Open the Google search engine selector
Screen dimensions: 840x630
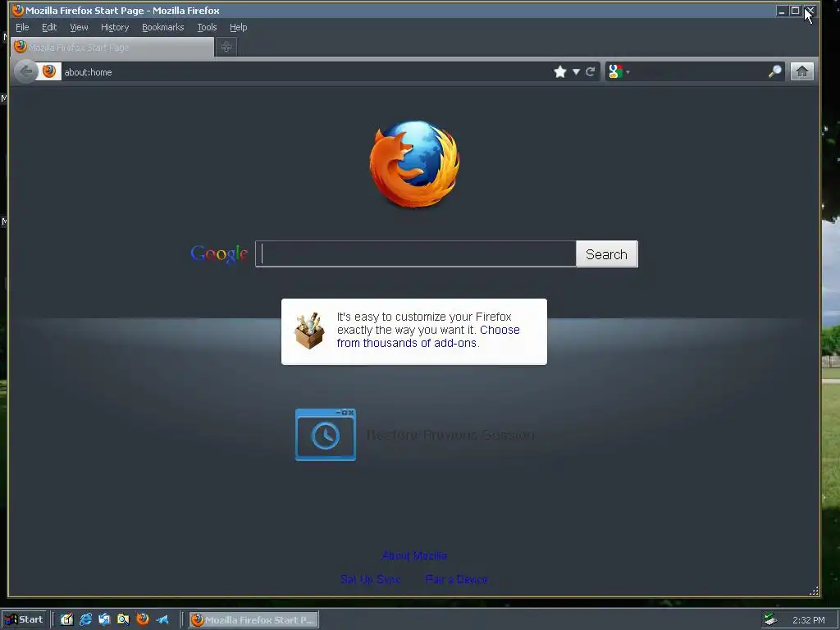click(x=619, y=72)
